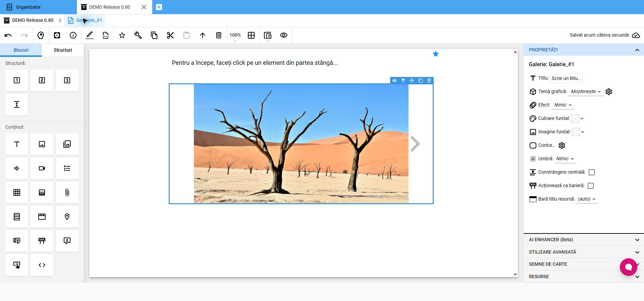Add the Video content block
The height and width of the screenshot is (301, 644).
tap(42, 168)
